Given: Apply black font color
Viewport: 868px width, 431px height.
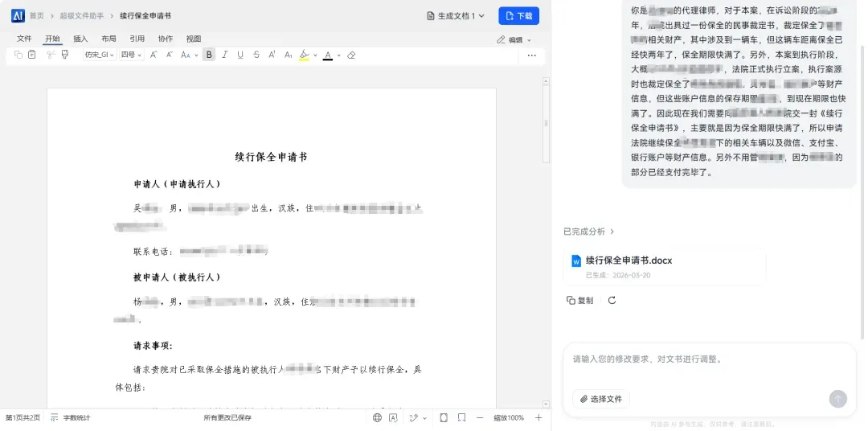Looking at the screenshot, I should [328, 55].
